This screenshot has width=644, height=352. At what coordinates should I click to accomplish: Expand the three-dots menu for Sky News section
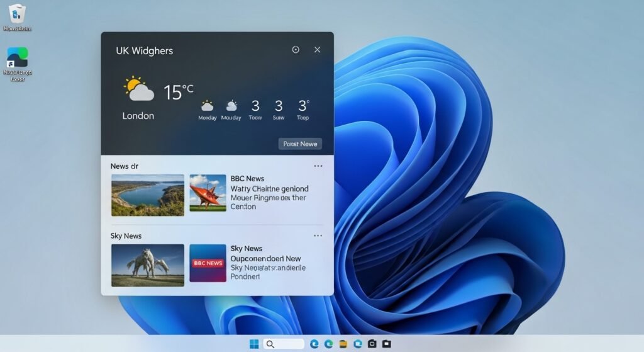point(318,236)
